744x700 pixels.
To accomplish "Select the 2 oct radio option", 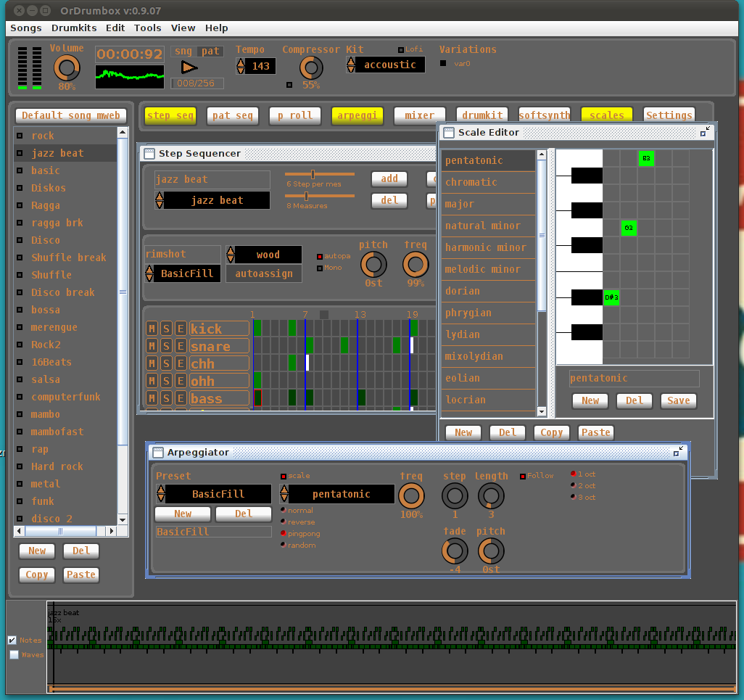I will 574,485.
